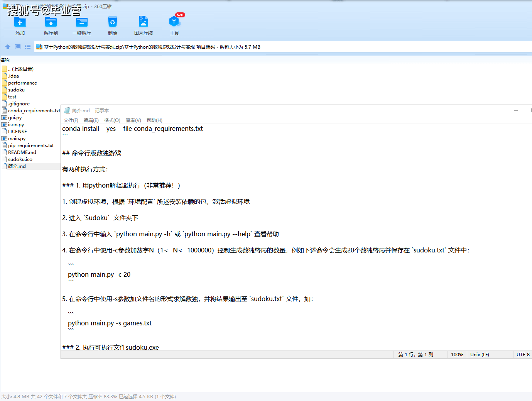The width and height of the screenshot is (532, 401).
Task: Open the 格式(O) menu in Notepad
Action: point(112,120)
